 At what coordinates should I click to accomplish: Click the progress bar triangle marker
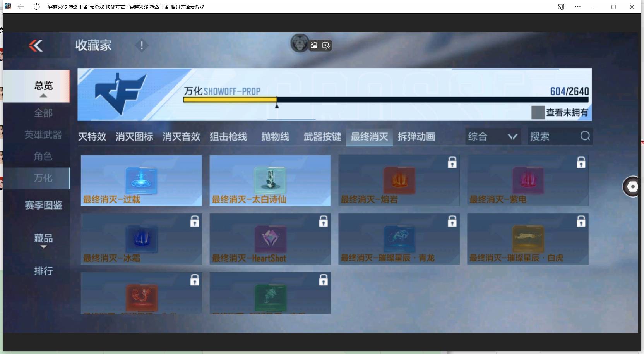[x=277, y=105]
